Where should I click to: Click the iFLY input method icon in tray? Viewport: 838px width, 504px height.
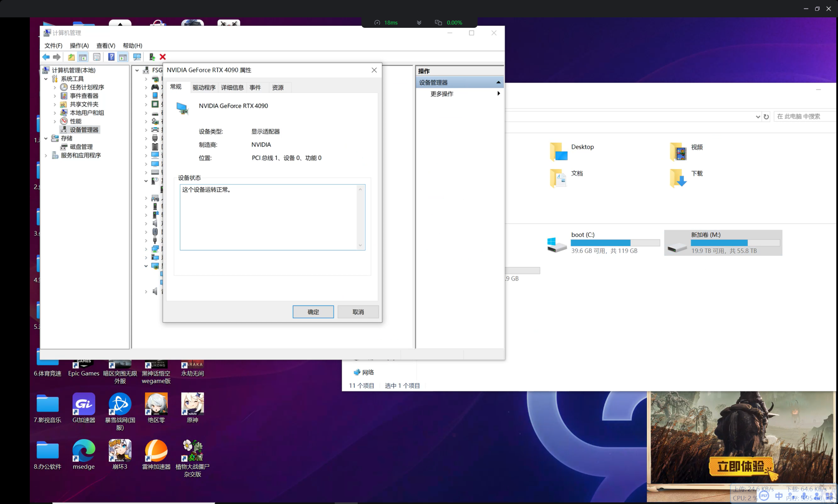pos(764,495)
